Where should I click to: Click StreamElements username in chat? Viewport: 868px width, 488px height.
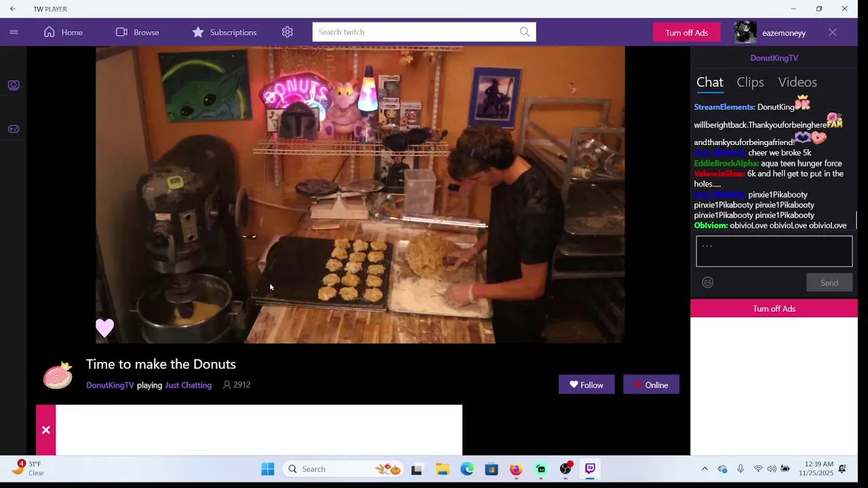tap(724, 107)
